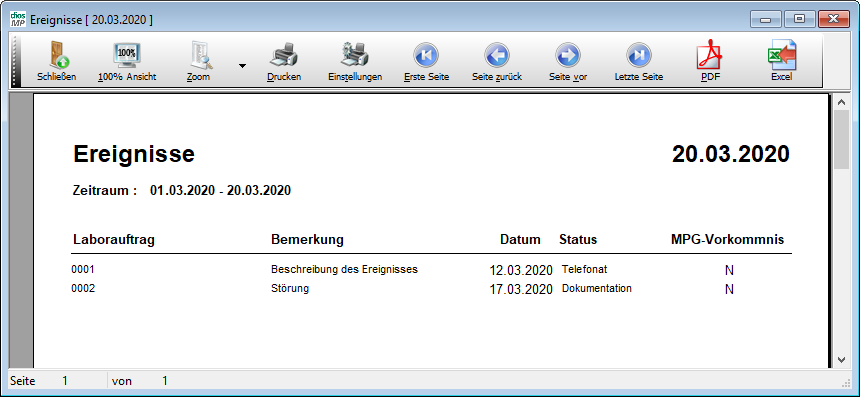860x397 pixels.
Task: Click Laborauftrag number 0001
Action: point(83,270)
